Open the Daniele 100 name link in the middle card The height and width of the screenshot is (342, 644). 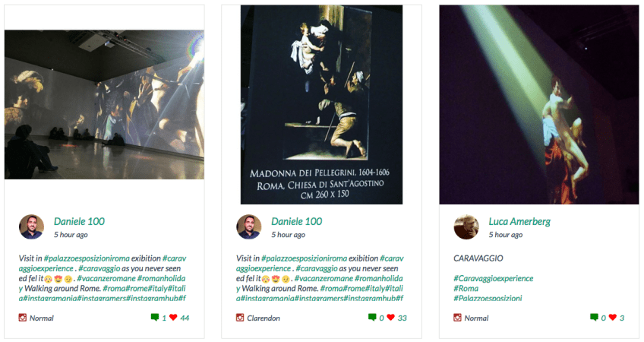point(296,221)
